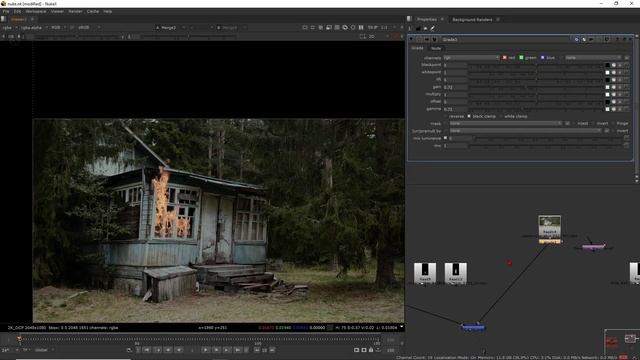
Task: Click the Grade panel hide/collapse arrow
Action: (411, 40)
